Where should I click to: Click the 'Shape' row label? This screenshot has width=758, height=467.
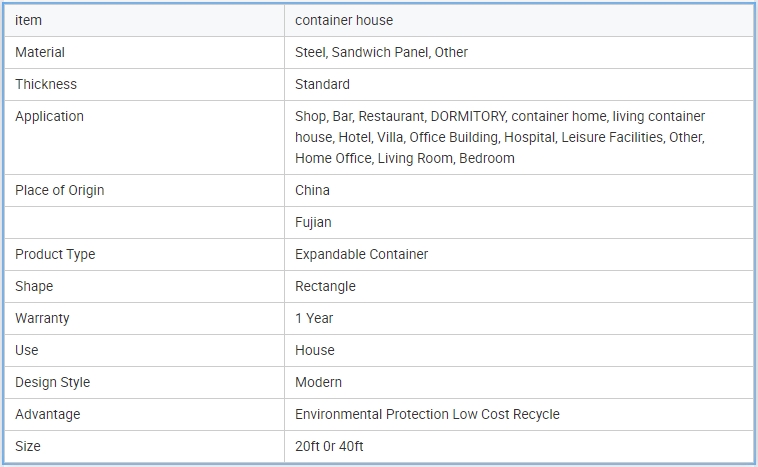tap(34, 286)
